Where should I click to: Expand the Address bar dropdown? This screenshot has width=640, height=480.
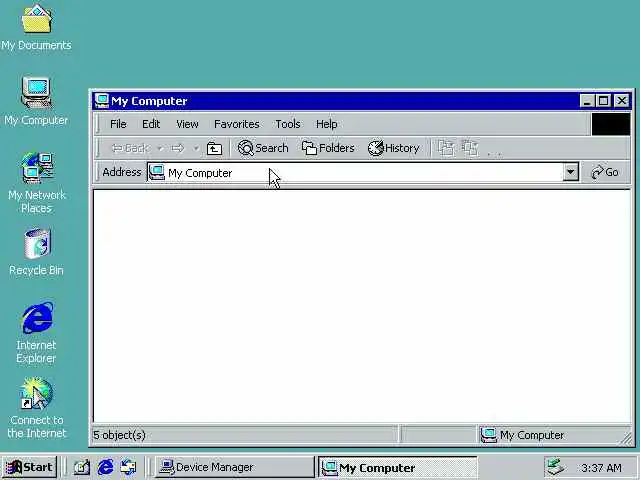(x=571, y=172)
